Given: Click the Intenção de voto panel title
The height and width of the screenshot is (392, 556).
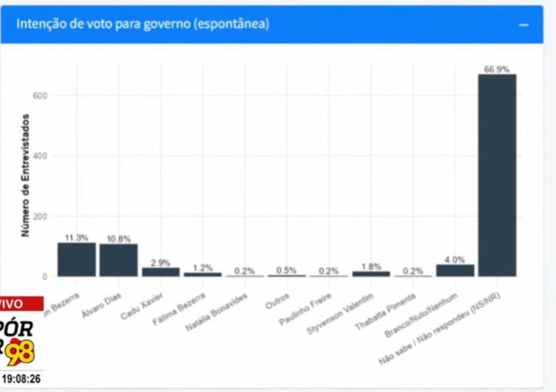Looking at the screenshot, I should [x=143, y=24].
